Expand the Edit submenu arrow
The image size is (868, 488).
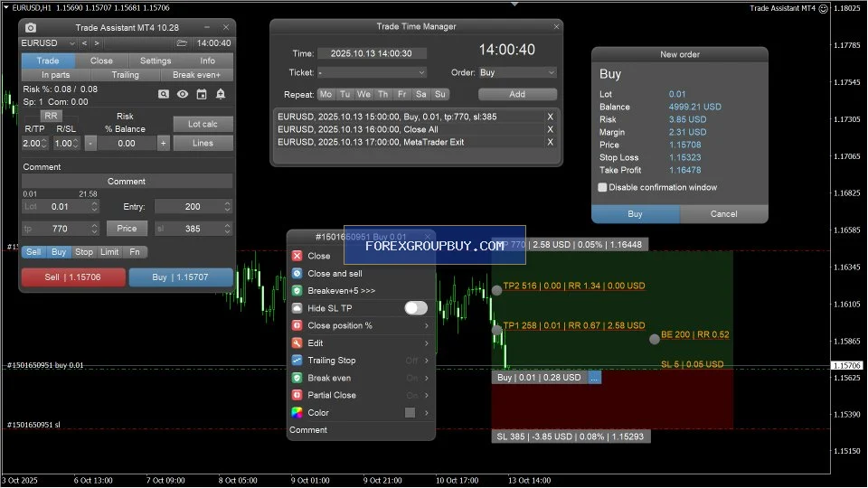coord(426,343)
